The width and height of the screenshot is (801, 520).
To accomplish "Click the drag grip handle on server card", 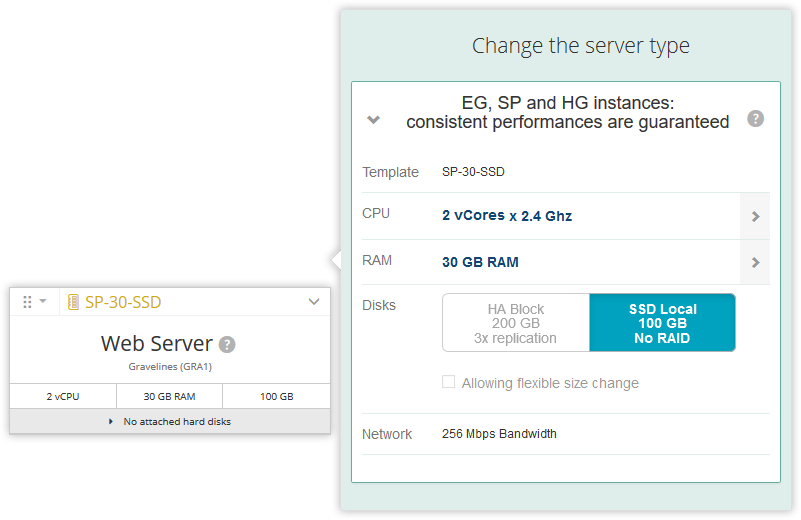I will (x=27, y=302).
